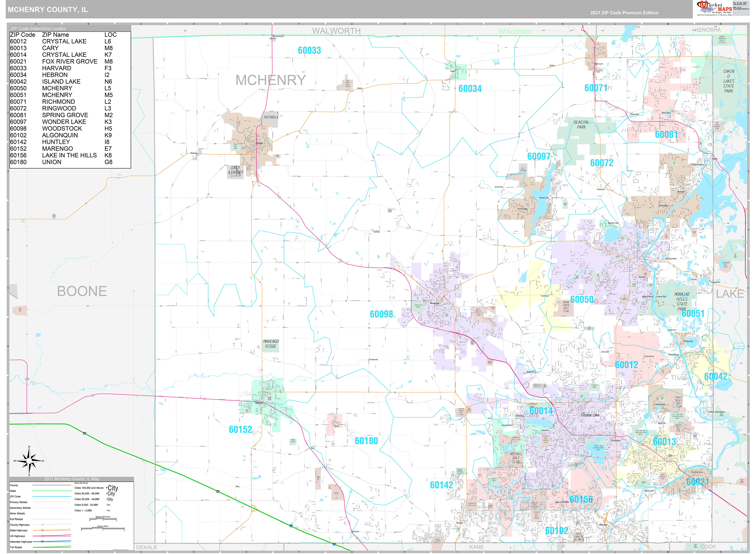Click the cyan 60097 ZIP label on the map

[539, 156]
